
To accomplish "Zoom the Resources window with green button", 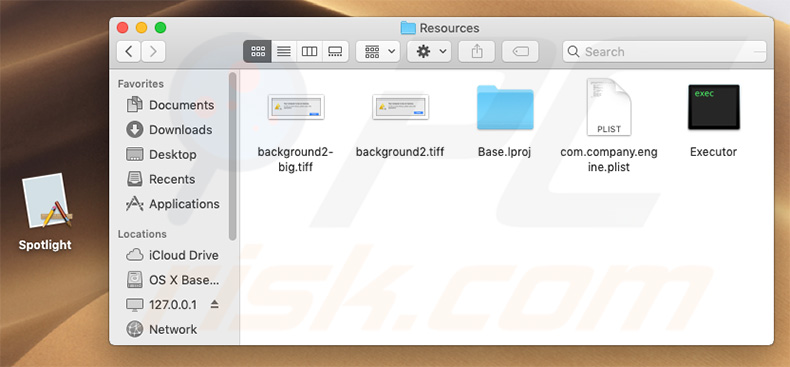I will (161, 28).
